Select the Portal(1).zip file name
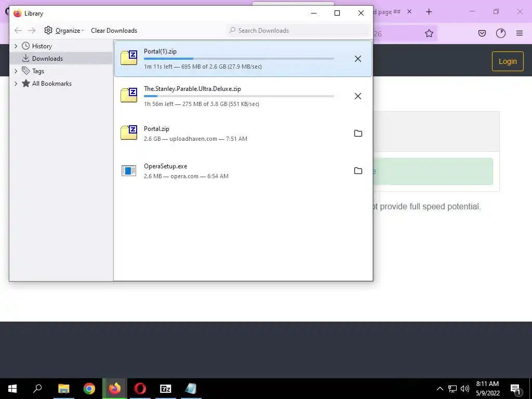532x399 pixels. pos(160,51)
